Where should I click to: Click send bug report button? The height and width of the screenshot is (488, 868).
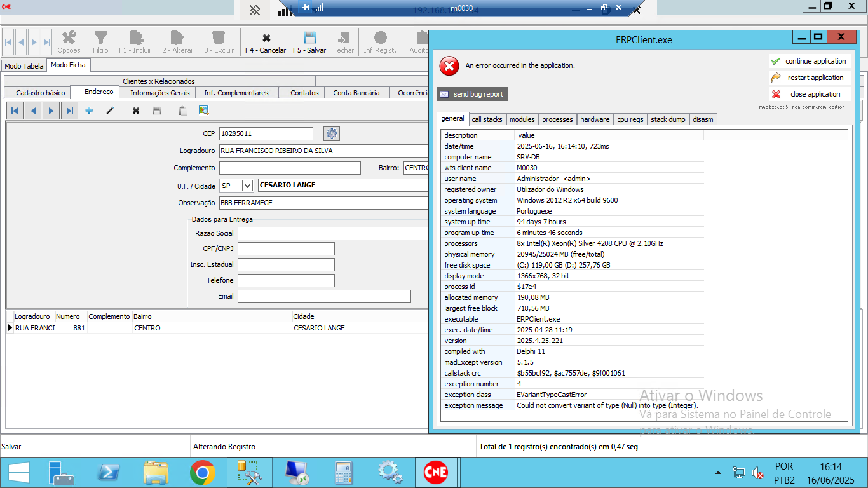coord(472,94)
